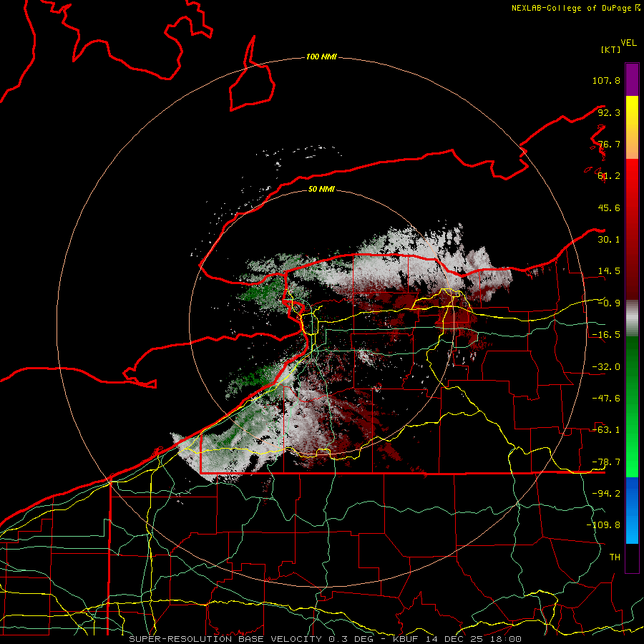Click the 107.8 velocity scale value
Image resolution: width=644 pixels, height=644 pixels.
tap(606, 80)
